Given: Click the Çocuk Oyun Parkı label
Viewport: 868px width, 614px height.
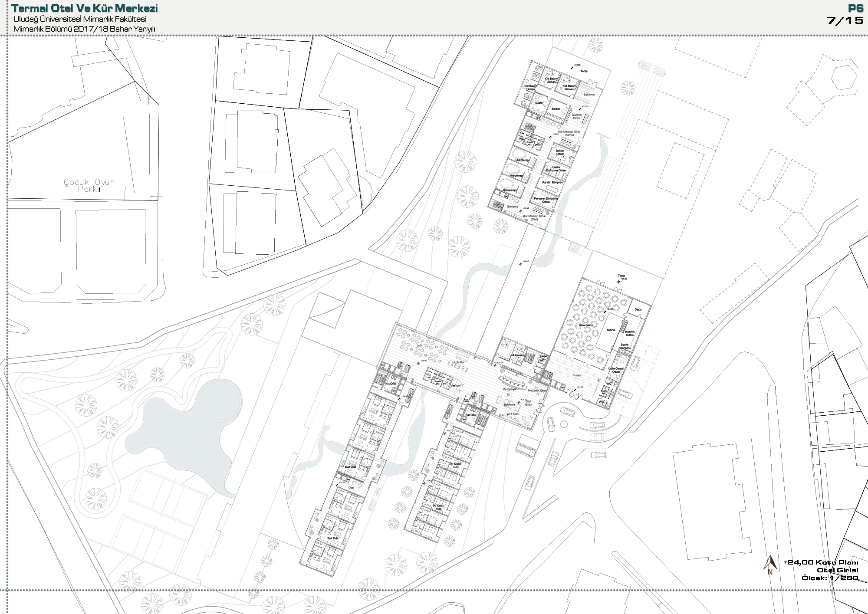Looking at the screenshot, I should click(x=89, y=185).
